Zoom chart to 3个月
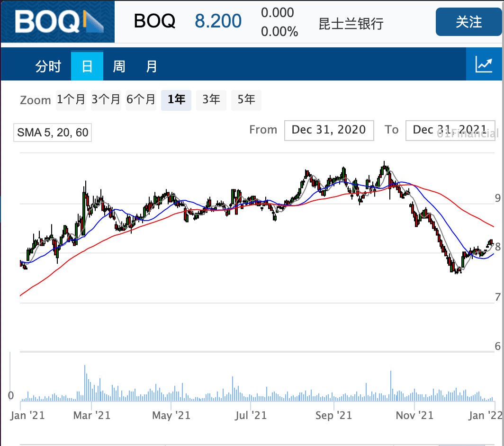Image resolution: width=504 pixels, height=446 pixels. [106, 99]
